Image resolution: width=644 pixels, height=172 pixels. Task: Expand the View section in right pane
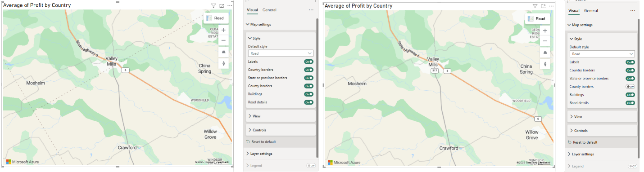click(x=602, y=116)
